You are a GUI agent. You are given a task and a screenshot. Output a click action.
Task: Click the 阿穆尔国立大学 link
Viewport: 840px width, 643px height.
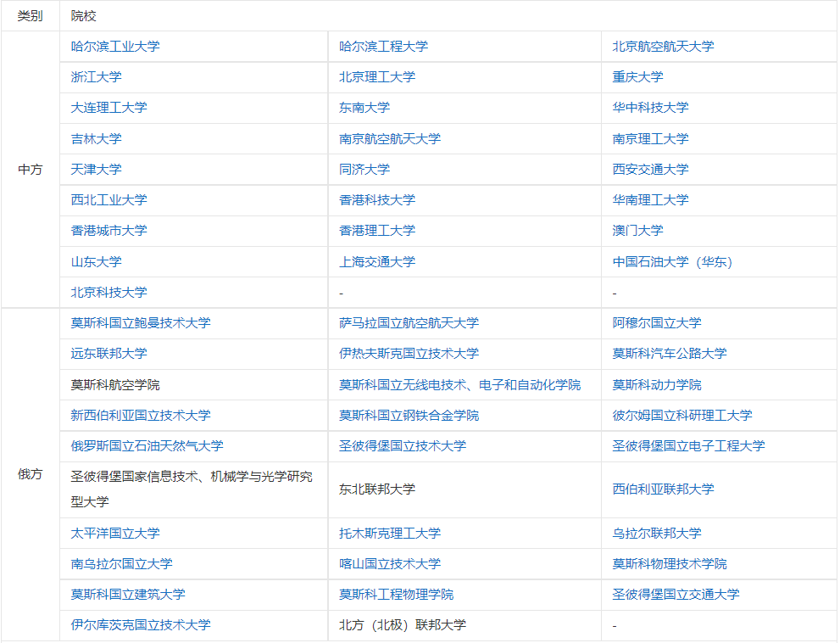coord(657,323)
